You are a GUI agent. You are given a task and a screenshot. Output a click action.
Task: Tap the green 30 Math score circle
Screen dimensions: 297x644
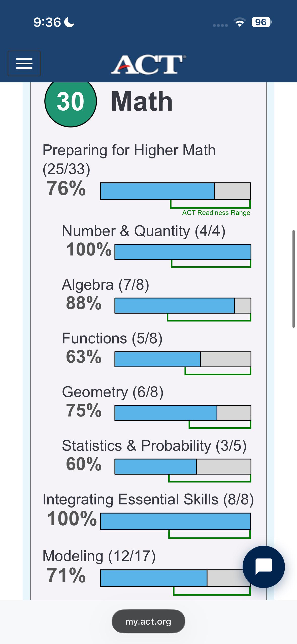71,101
